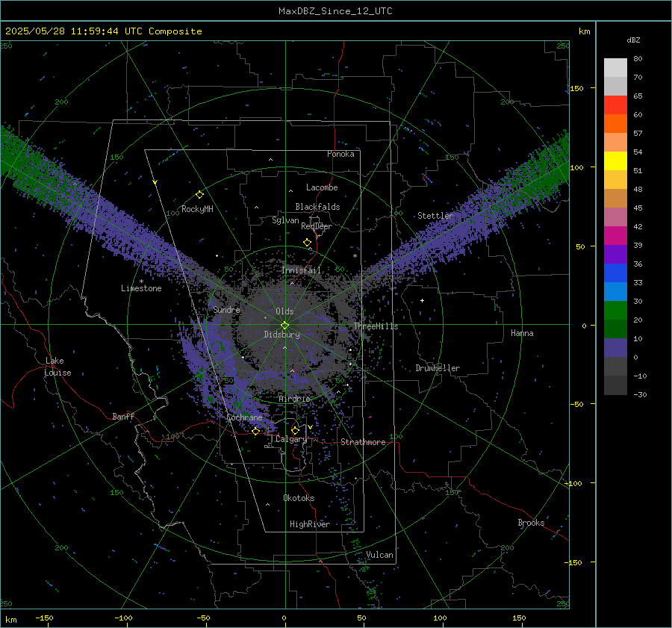
Task: Click the Vulcan label
Action: tap(379, 555)
